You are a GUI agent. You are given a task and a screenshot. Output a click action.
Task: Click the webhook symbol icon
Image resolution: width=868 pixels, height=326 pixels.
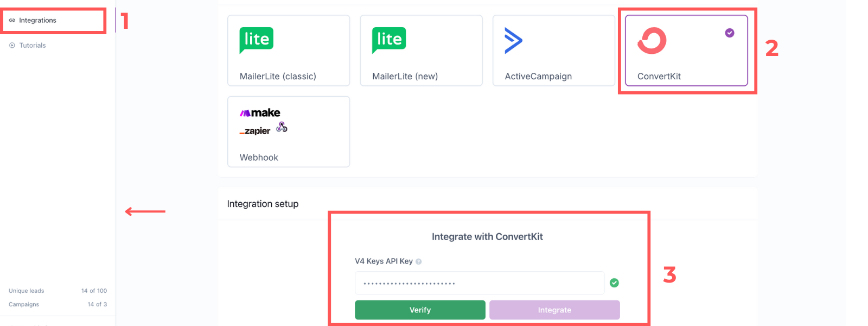click(x=282, y=127)
